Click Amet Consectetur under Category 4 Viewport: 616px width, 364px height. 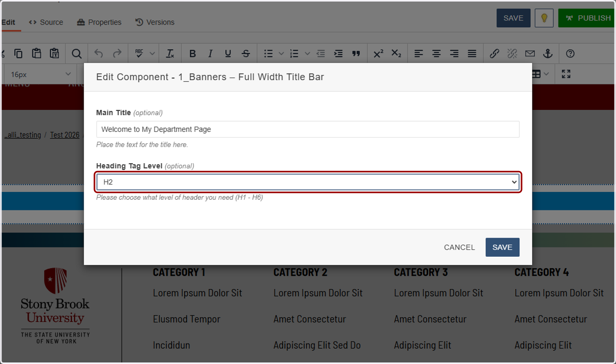551,319
